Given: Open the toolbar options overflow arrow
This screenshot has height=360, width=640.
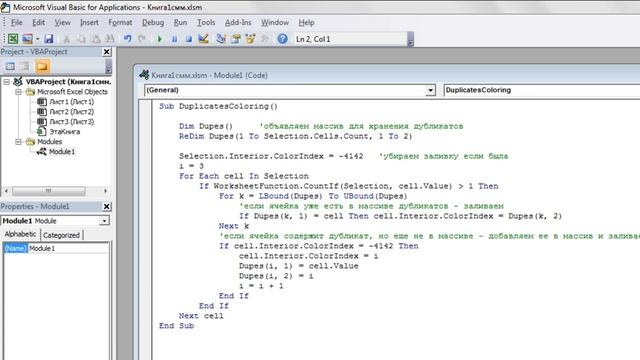Looking at the screenshot, I should tap(410, 39).
